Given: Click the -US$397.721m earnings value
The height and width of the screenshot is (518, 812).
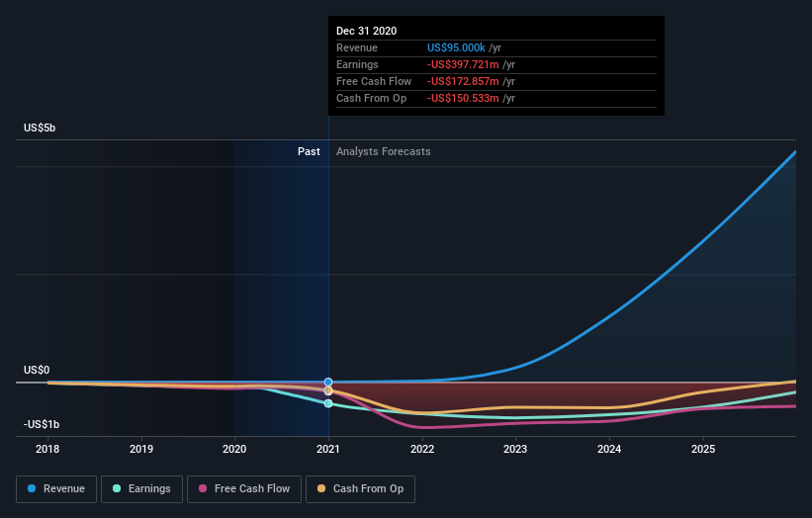Looking at the screenshot, I should (463, 64).
